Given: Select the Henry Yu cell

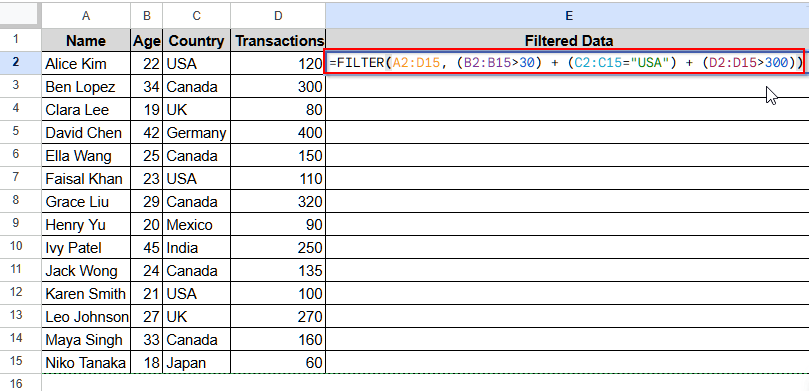Looking at the screenshot, I should point(86,224).
